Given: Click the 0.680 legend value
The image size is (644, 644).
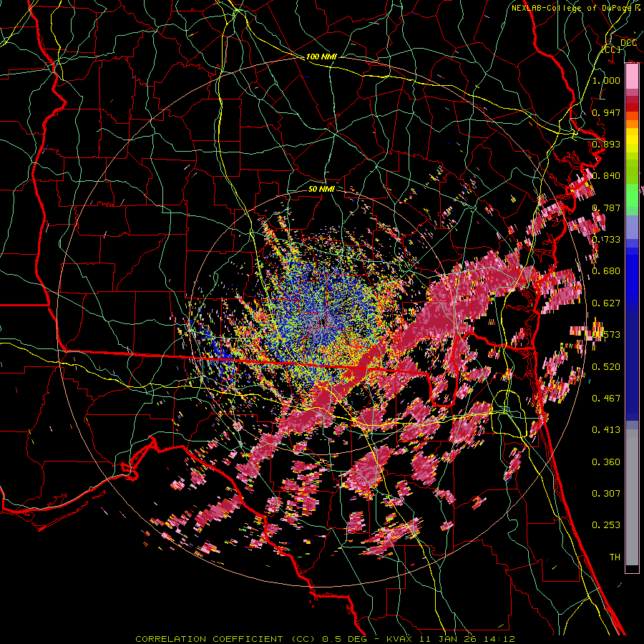Looking at the screenshot, I should click(x=606, y=271).
